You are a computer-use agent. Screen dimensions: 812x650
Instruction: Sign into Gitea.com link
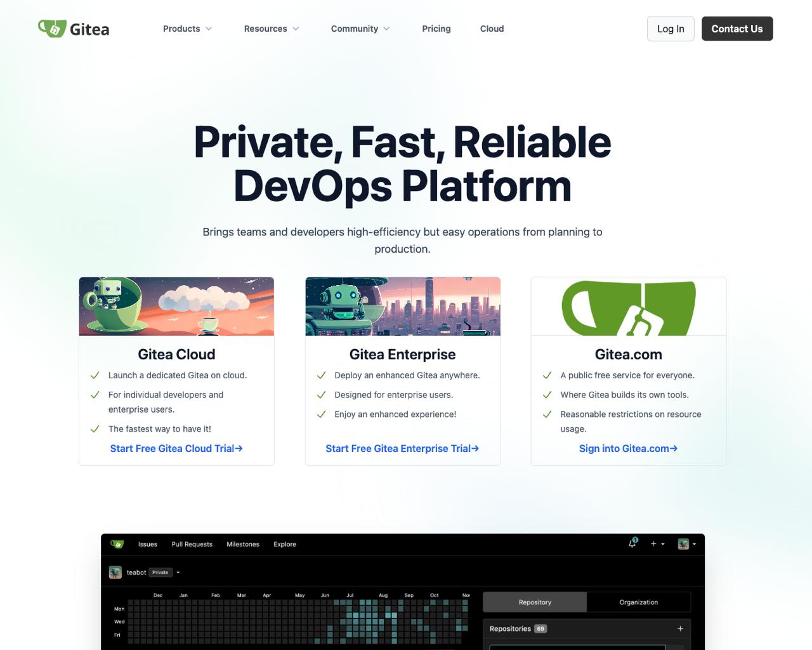[x=628, y=448]
